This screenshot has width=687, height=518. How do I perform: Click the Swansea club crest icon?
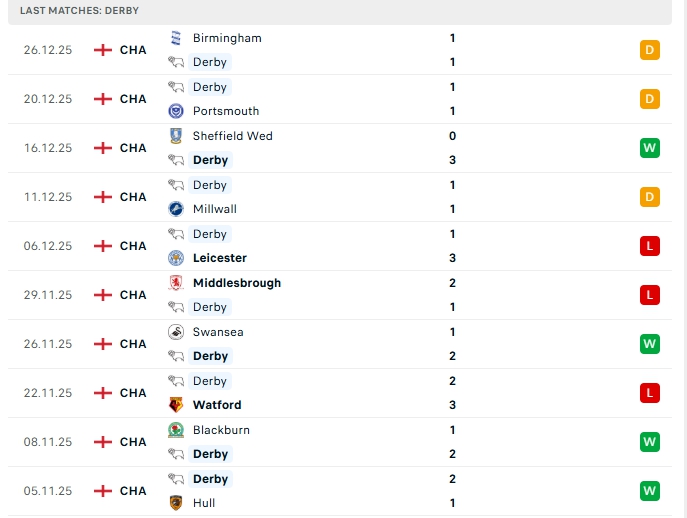(176, 332)
